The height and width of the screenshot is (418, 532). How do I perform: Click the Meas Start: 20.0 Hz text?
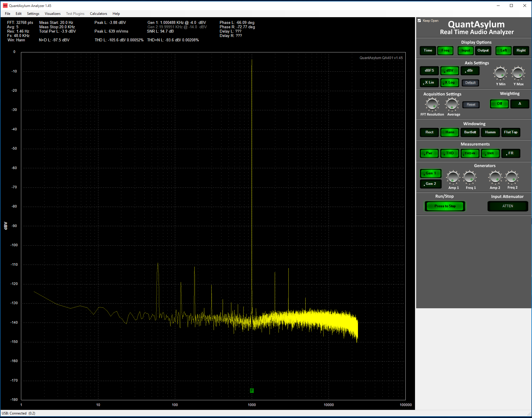pos(56,23)
